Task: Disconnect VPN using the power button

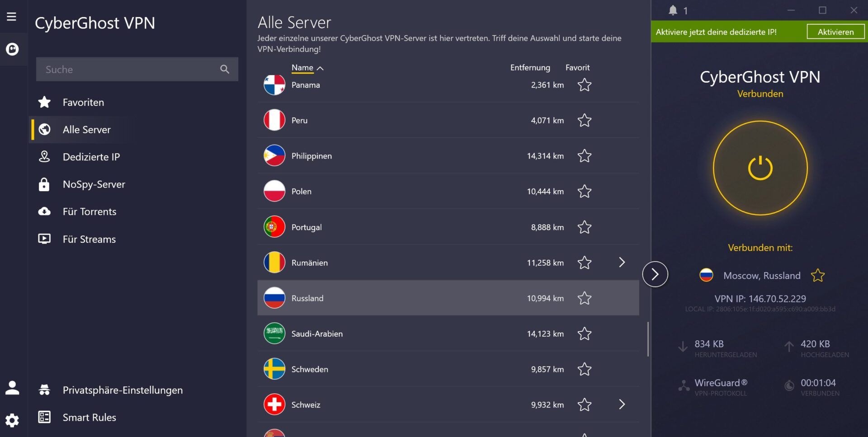Action: (760, 168)
